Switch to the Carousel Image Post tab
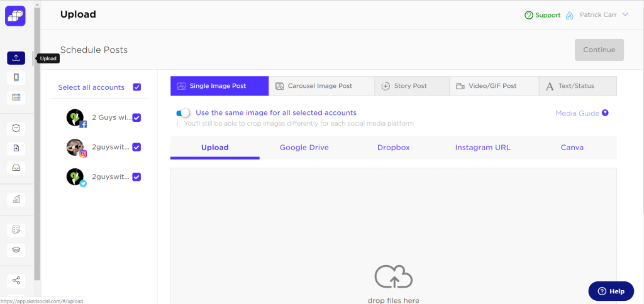 pyautogui.click(x=321, y=86)
